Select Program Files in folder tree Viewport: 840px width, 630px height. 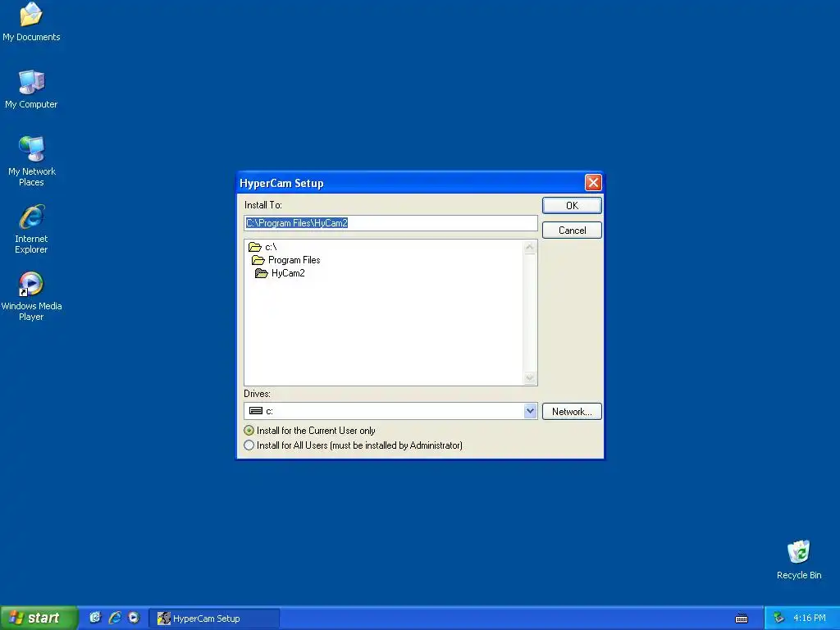pos(294,260)
